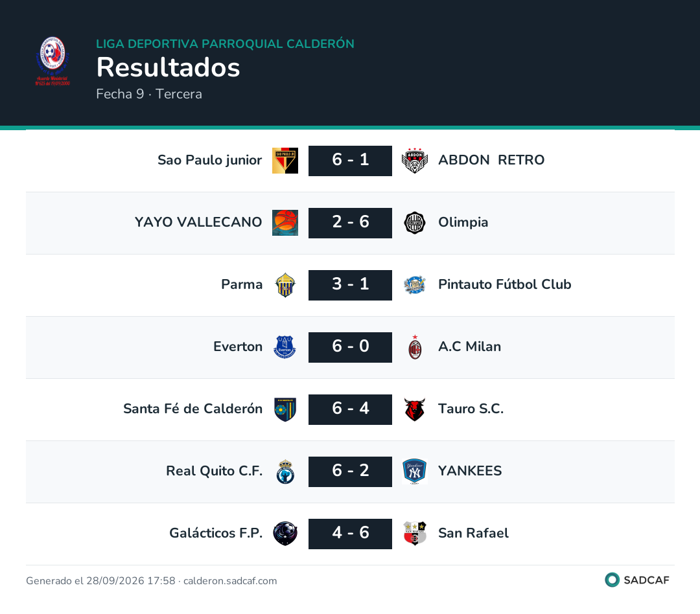
Task: Click the ABDON RETRO team crest
Action: point(415,161)
